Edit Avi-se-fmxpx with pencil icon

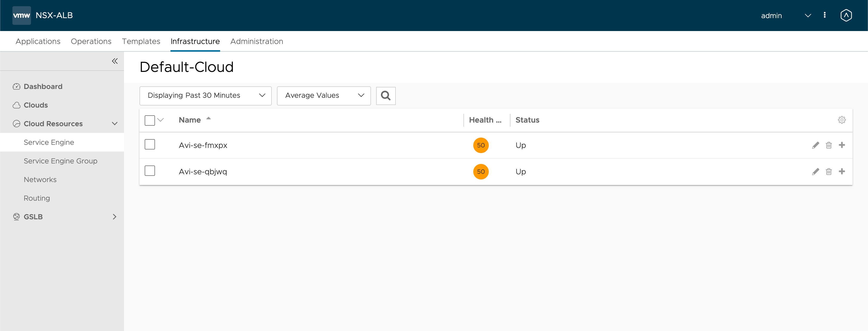[816, 145]
